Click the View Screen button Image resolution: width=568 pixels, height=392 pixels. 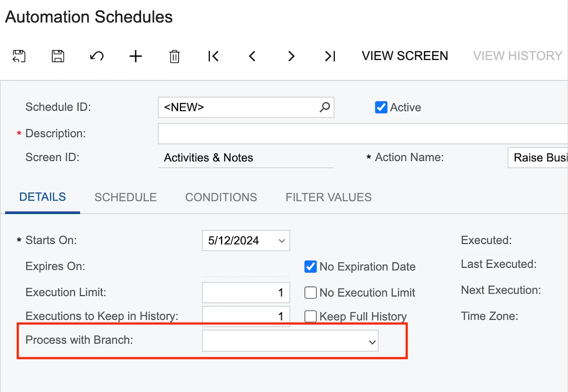point(405,56)
